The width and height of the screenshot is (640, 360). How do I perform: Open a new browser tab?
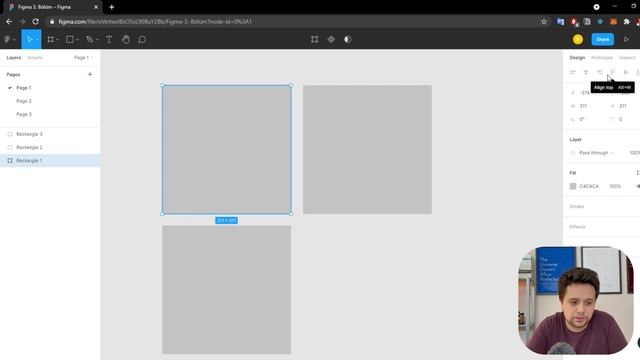pyautogui.click(x=111, y=7)
